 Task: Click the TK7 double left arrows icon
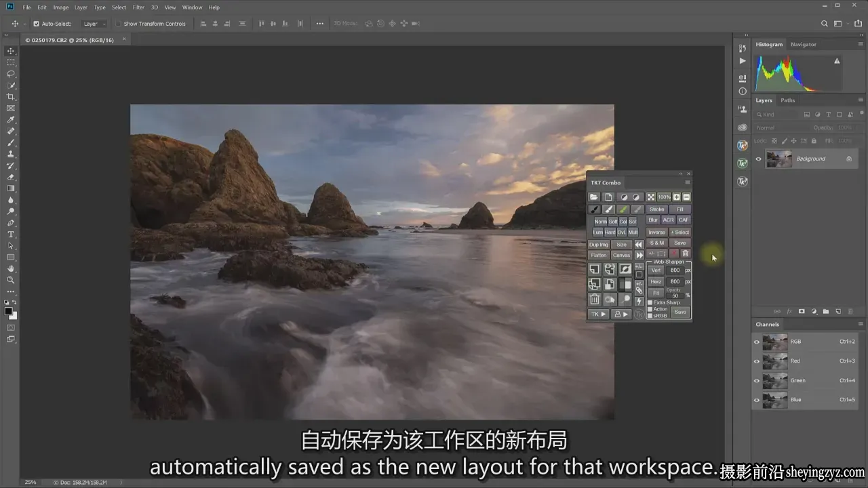[x=639, y=245]
